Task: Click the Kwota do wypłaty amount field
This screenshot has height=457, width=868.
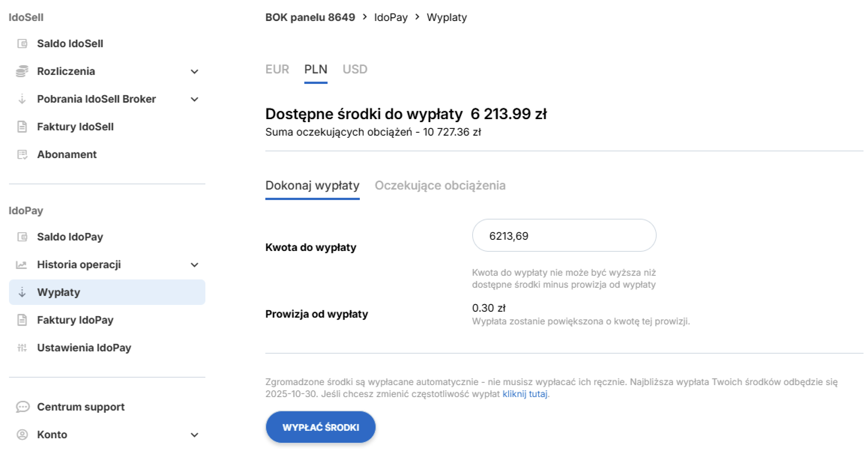Action: pyautogui.click(x=564, y=236)
